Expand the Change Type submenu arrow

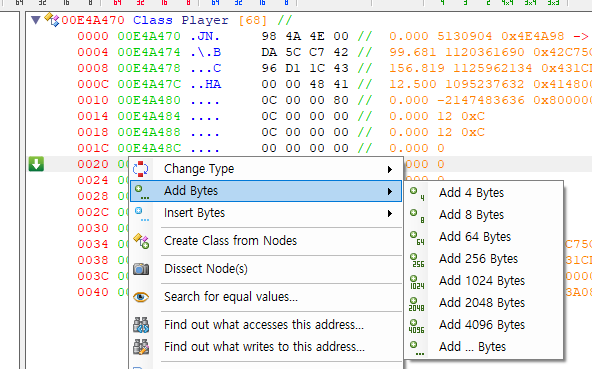click(x=390, y=169)
